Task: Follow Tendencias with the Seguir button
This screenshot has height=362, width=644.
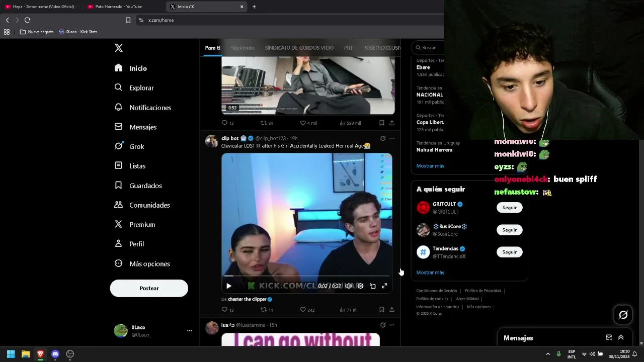Action: coord(510,252)
